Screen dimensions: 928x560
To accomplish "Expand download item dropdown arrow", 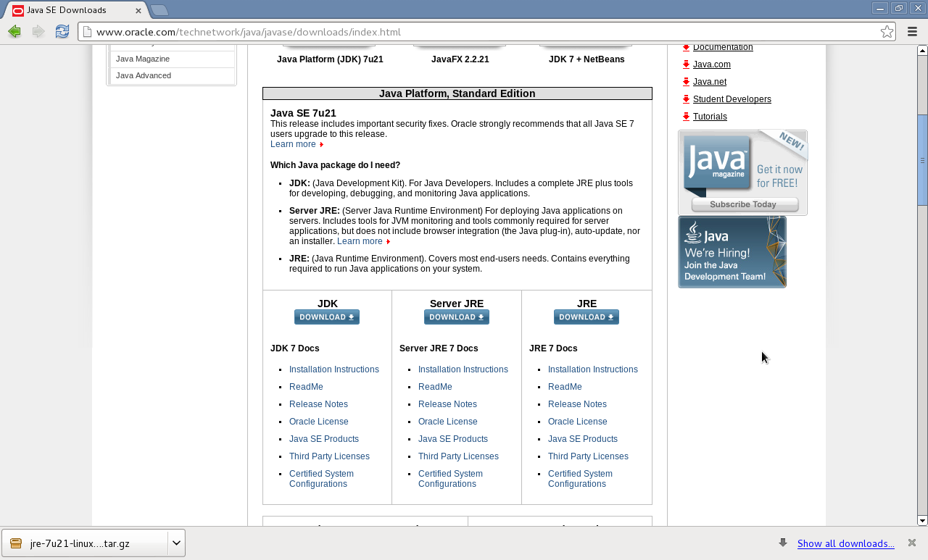I will click(177, 543).
